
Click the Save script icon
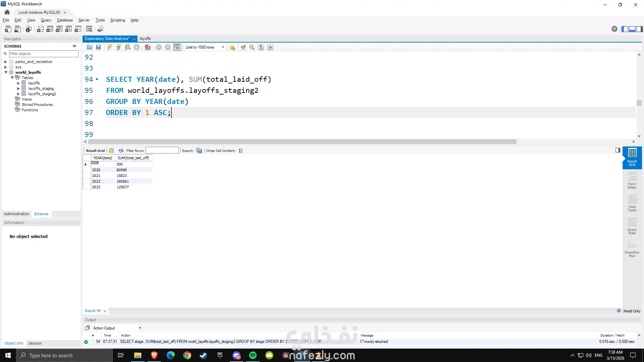tap(98, 47)
